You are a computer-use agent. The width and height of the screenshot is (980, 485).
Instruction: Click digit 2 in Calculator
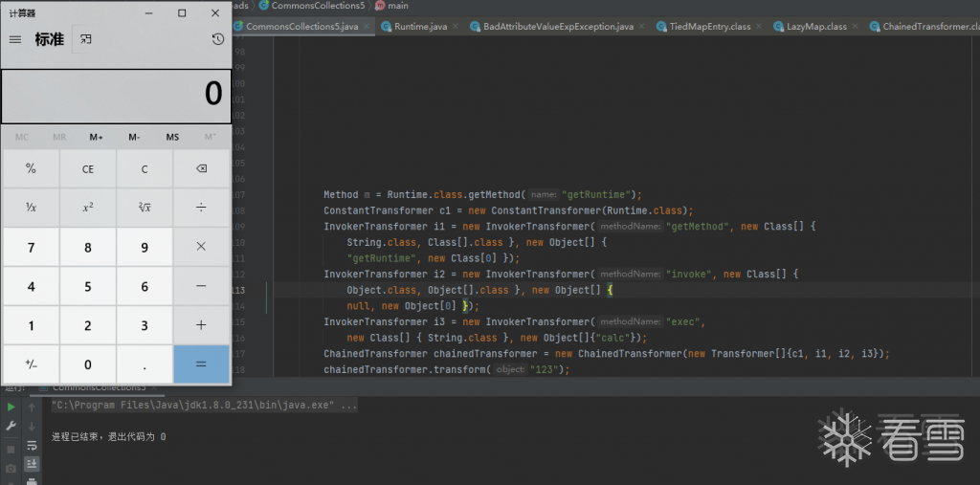tap(87, 325)
